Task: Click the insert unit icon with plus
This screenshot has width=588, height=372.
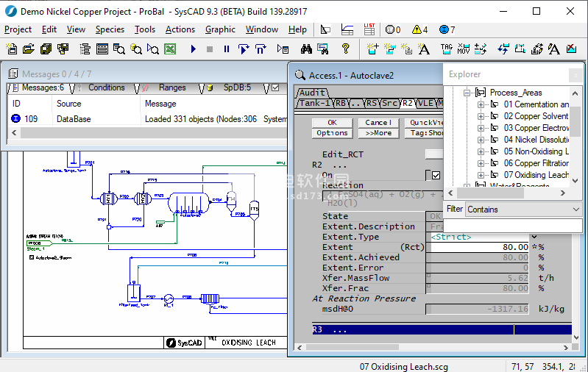Action: coord(373,49)
